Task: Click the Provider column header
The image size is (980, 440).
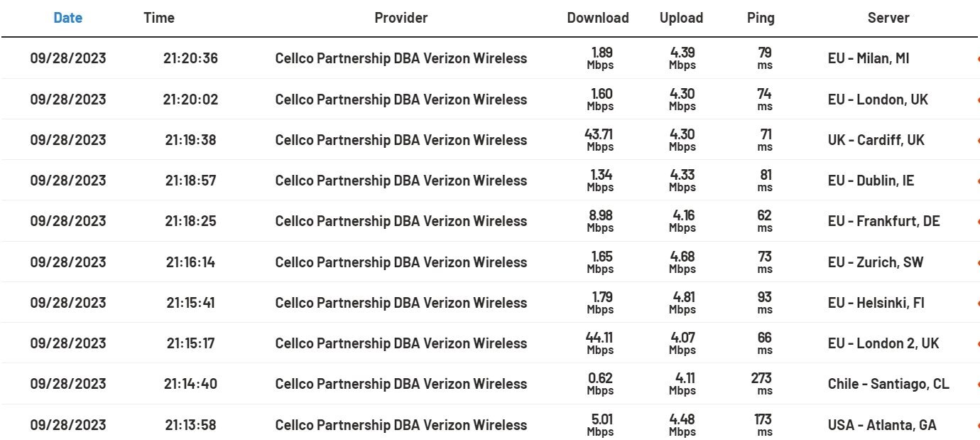Action: [x=401, y=18]
